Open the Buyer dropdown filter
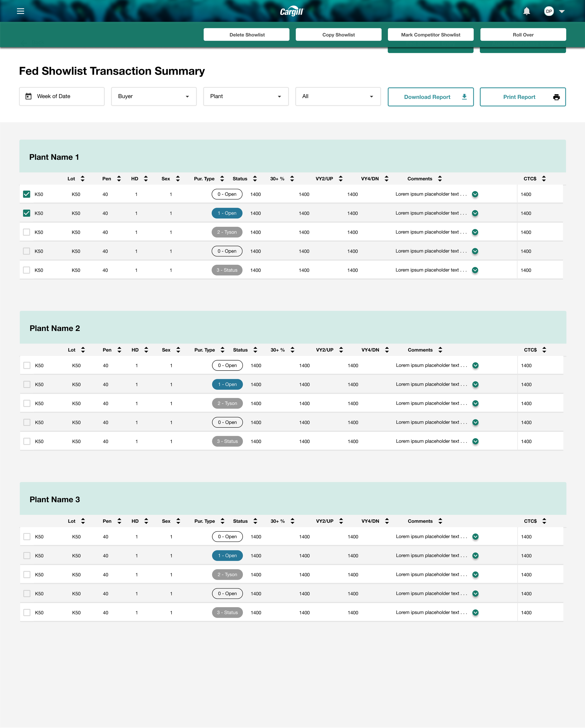The image size is (585, 728). 154,97
